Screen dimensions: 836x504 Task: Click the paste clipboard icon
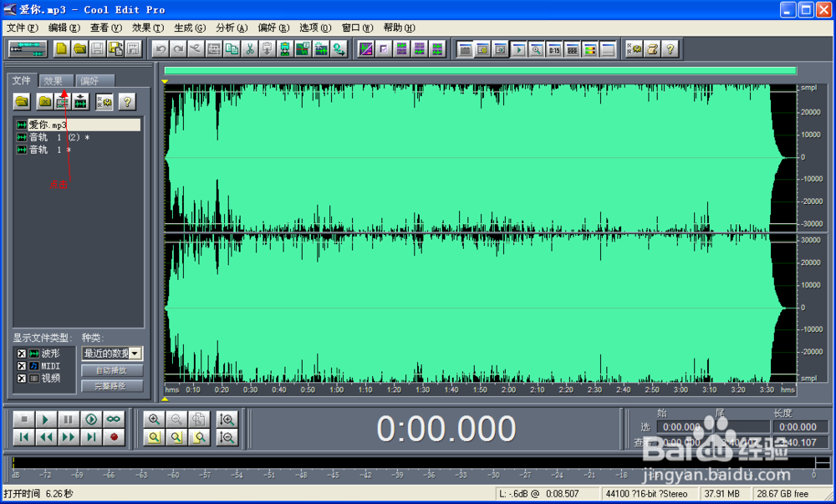point(268,49)
